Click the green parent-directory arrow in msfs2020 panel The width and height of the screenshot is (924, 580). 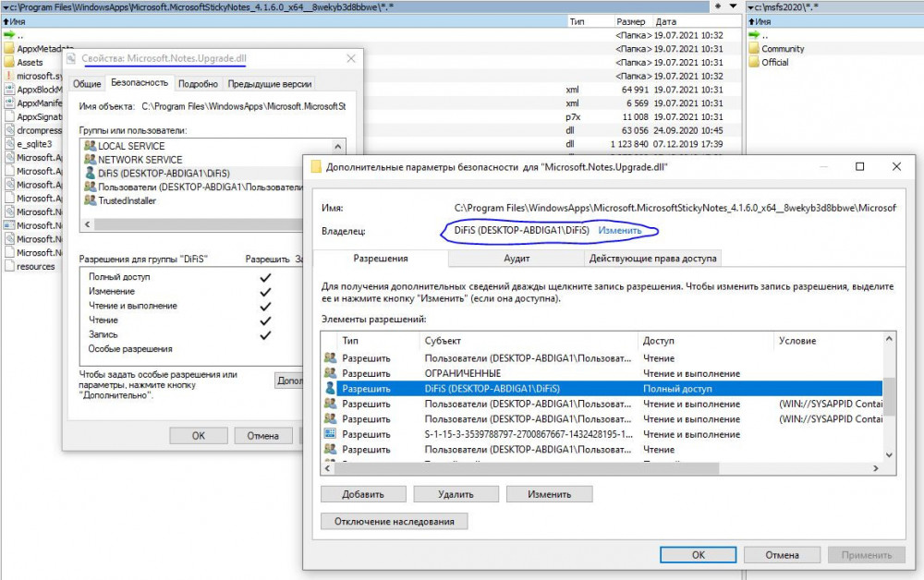[754, 35]
